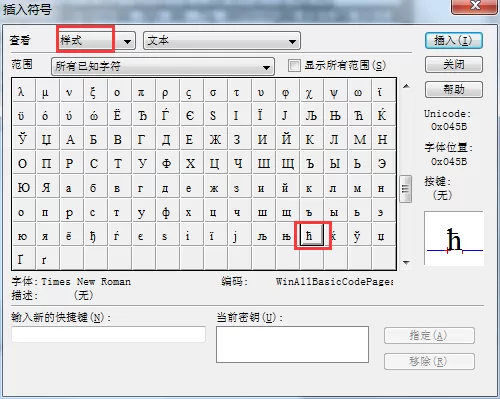Click the 插入(I) button
Image resolution: width=500 pixels, height=399 pixels.
[454, 41]
